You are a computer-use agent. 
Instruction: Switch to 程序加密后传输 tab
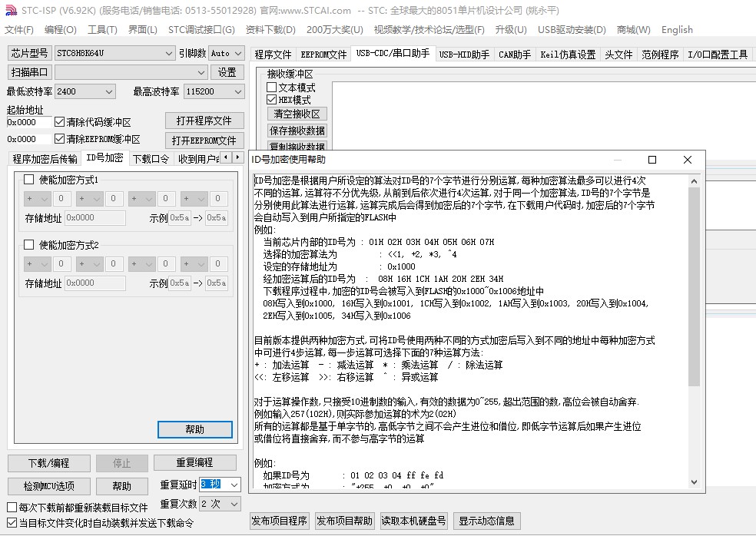coord(45,159)
